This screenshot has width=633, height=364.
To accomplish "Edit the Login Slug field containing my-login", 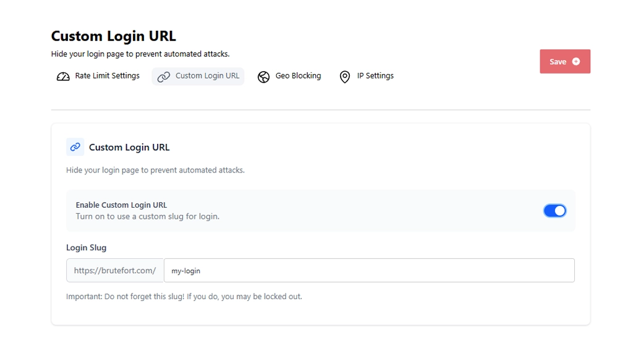I will click(x=369, y=271).
